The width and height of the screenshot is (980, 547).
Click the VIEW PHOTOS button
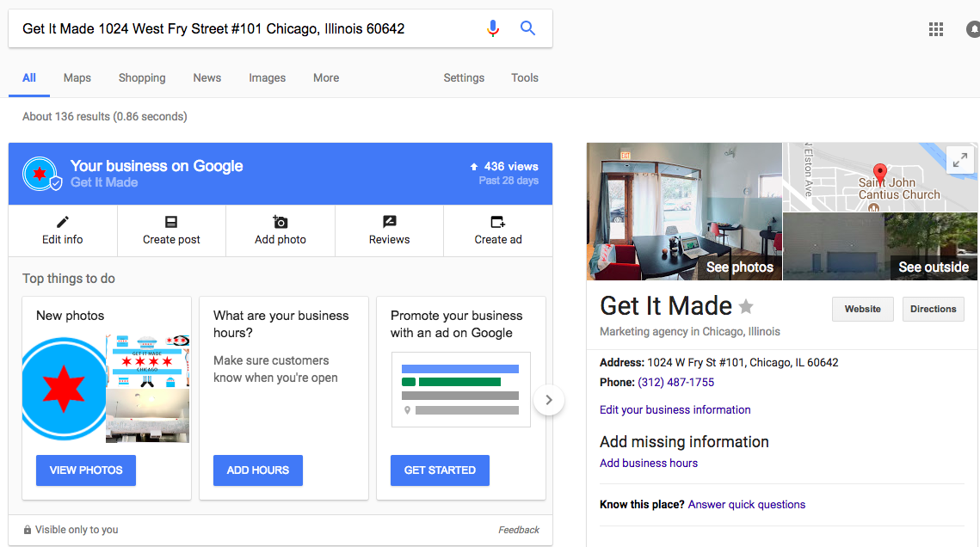click(86, 470)
